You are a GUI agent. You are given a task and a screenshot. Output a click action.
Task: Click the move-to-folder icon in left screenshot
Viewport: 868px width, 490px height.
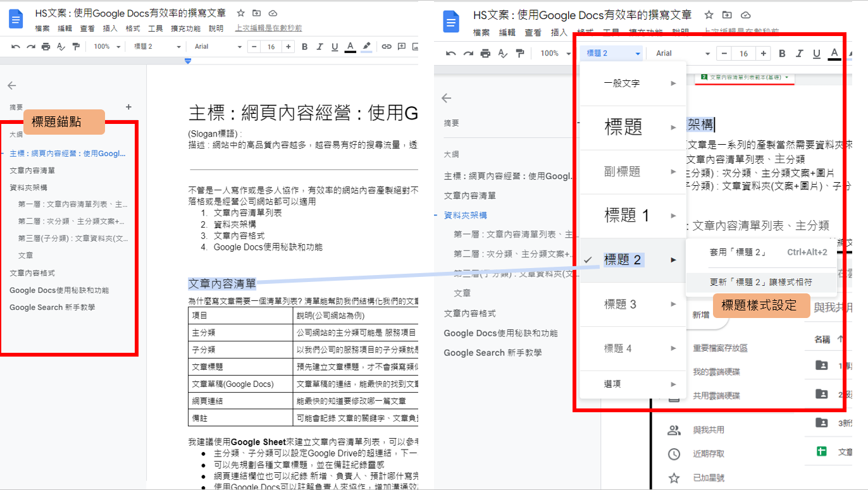pyautogui.click(x=256, y=13)
